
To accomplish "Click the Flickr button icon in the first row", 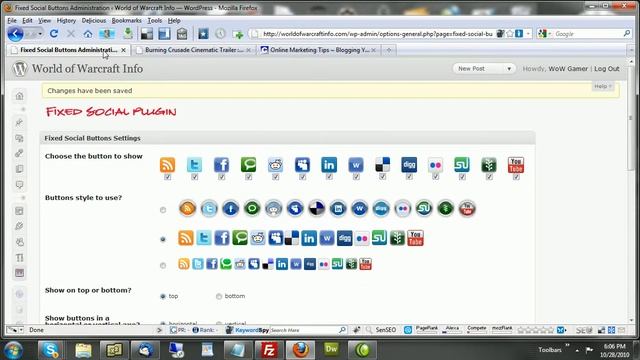I will 436,165.
